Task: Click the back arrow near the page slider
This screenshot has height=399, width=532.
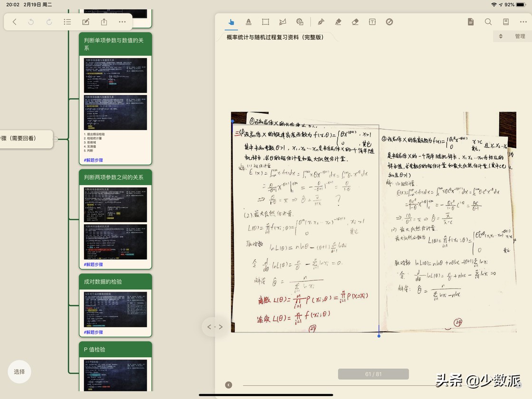Action: [x=228, y=385]
